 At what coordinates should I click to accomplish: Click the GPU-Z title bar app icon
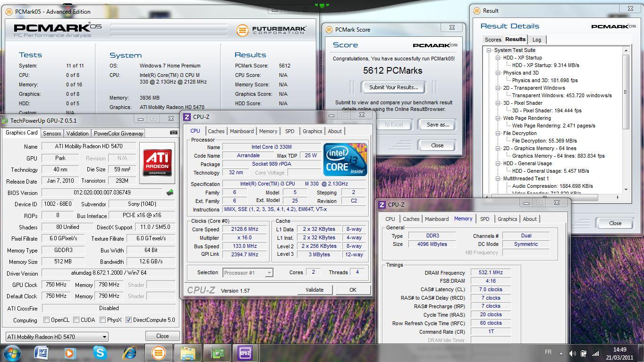4,120
